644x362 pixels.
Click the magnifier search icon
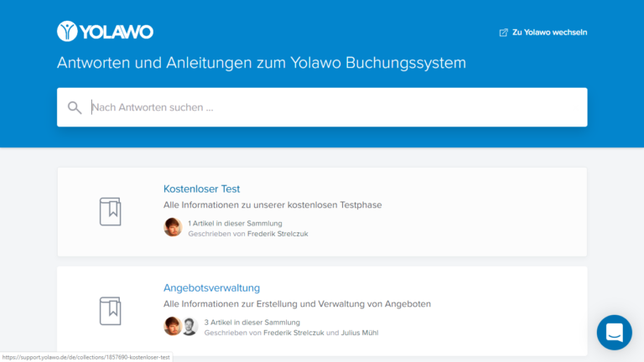pyautogui.click(x=75, y=107)
